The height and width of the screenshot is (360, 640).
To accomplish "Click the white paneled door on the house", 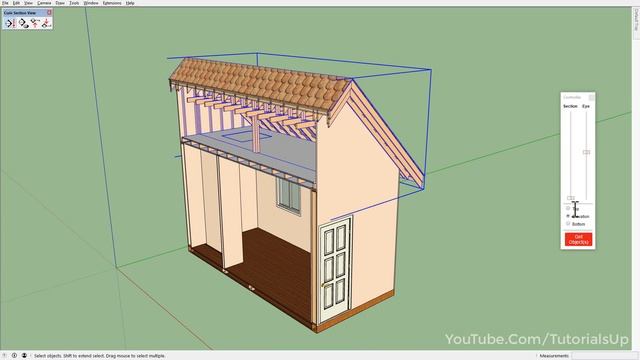I will click(335, 269).
